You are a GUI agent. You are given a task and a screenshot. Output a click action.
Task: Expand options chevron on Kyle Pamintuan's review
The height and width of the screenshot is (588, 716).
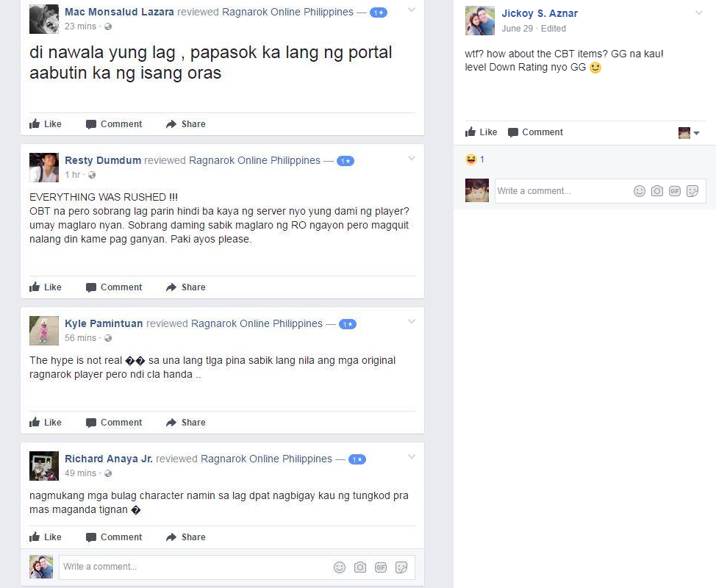(x=412, y=321)
